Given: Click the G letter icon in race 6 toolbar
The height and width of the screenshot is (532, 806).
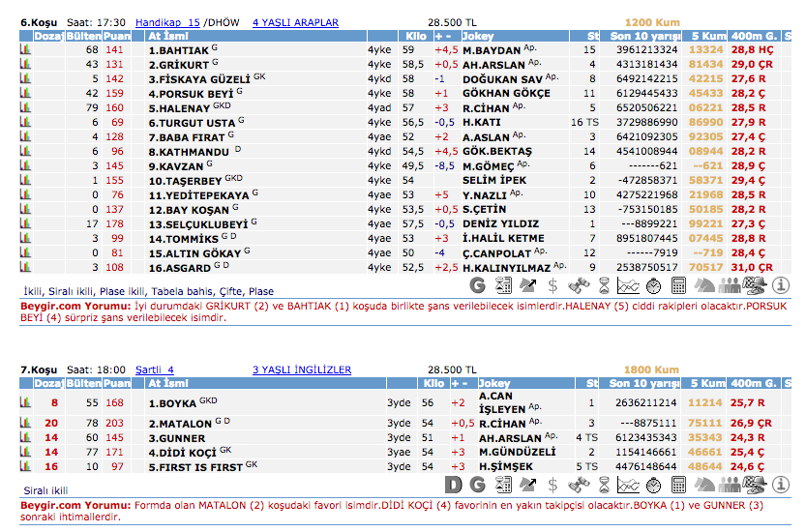Looking at the screenshot, I should [x=477, y=285].
